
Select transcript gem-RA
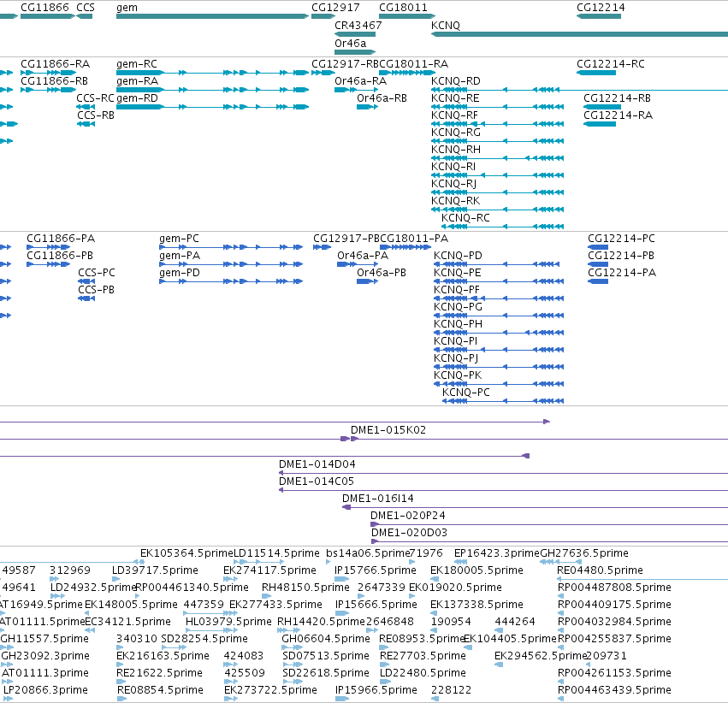pyautogui.click(x=213, y=90)
